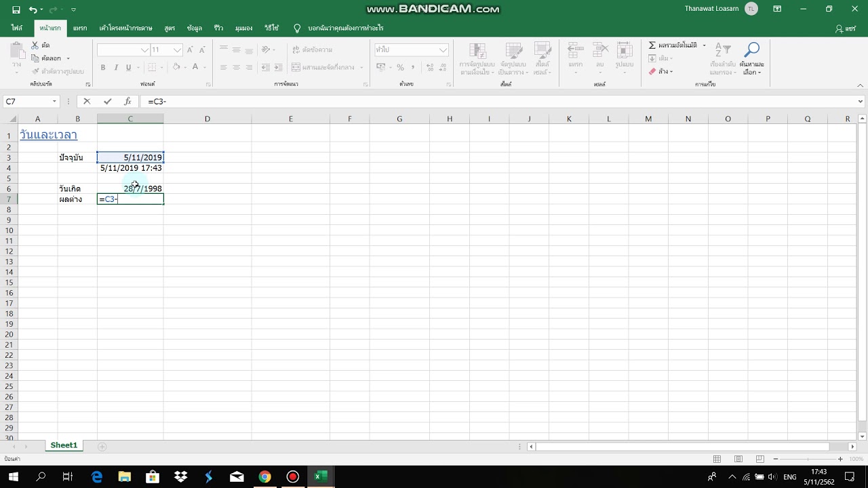This screenshot has width=868, height=488.
Task: Click the Conditional Formatting icon
Action: tap(478, 51)
